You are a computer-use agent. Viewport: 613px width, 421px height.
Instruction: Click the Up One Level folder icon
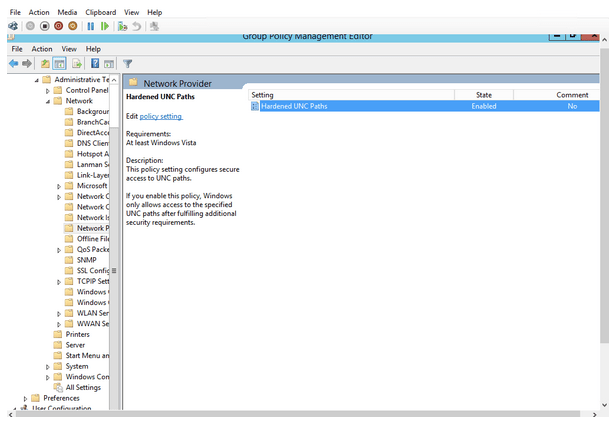[x=45, y=63]
